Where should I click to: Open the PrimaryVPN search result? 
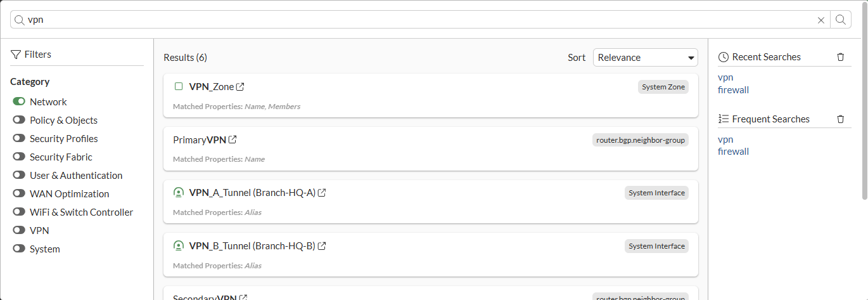200,140
